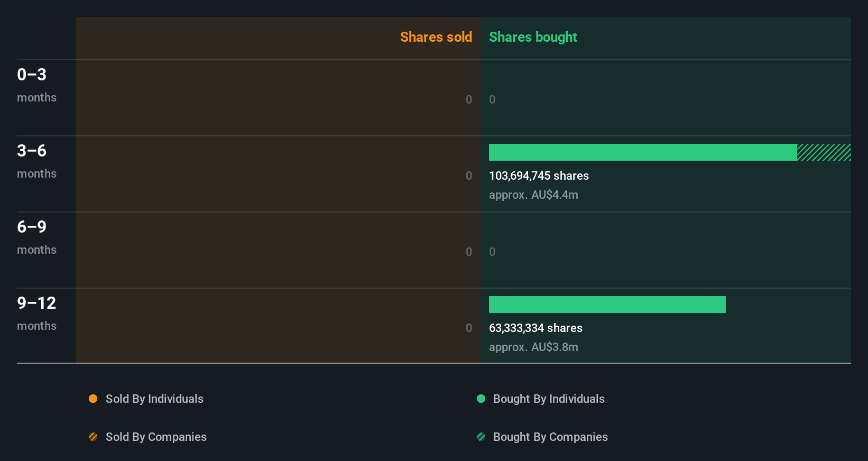Image resolution: width=868 pixels, height=461 pixels.
Task: Select the 63,333,334 shares value
Action: point(535,328)
